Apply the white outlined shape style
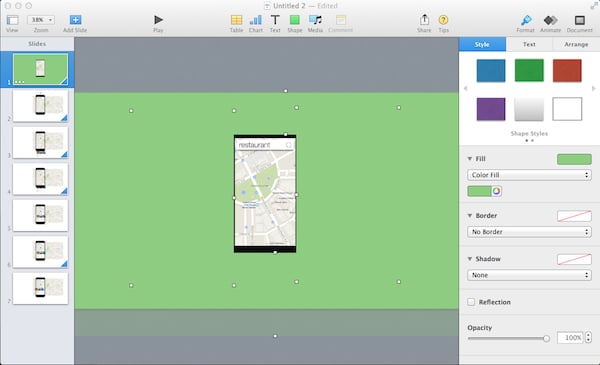This screenshot has height=365, width=600. click(567, 109)
